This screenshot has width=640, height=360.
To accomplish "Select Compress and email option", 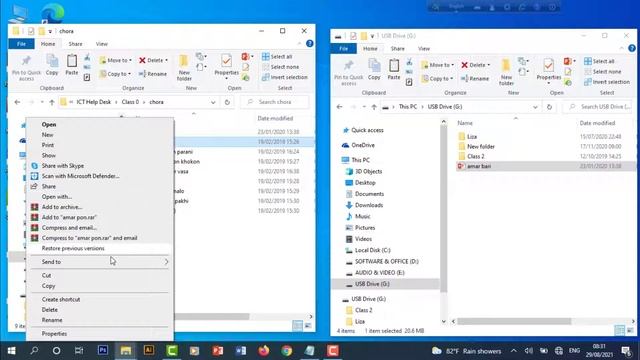I will pos(69,227).
